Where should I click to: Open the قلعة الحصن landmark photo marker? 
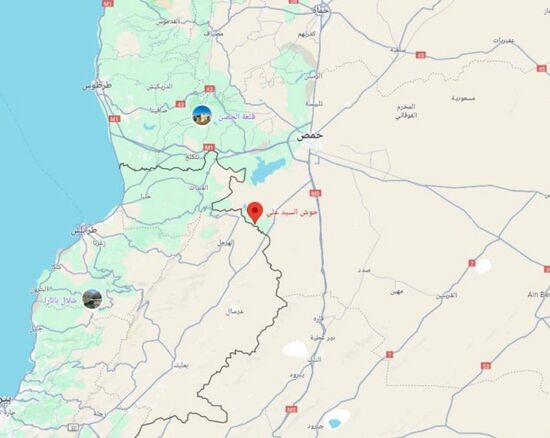(x=202, y=116)
